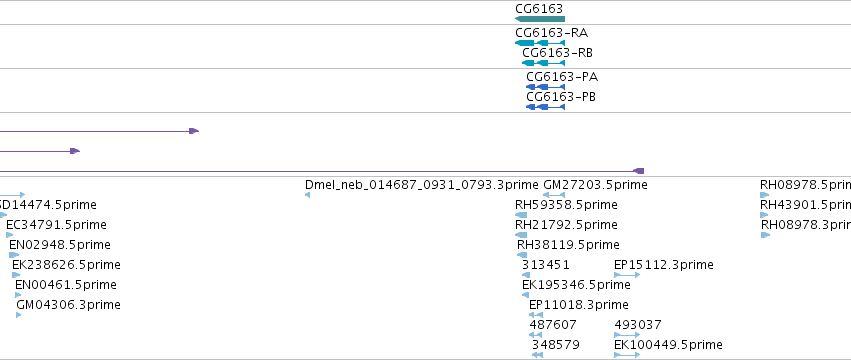Select the CG6163-PB protein glyph
851x360 pixels.
pos(545,107)
